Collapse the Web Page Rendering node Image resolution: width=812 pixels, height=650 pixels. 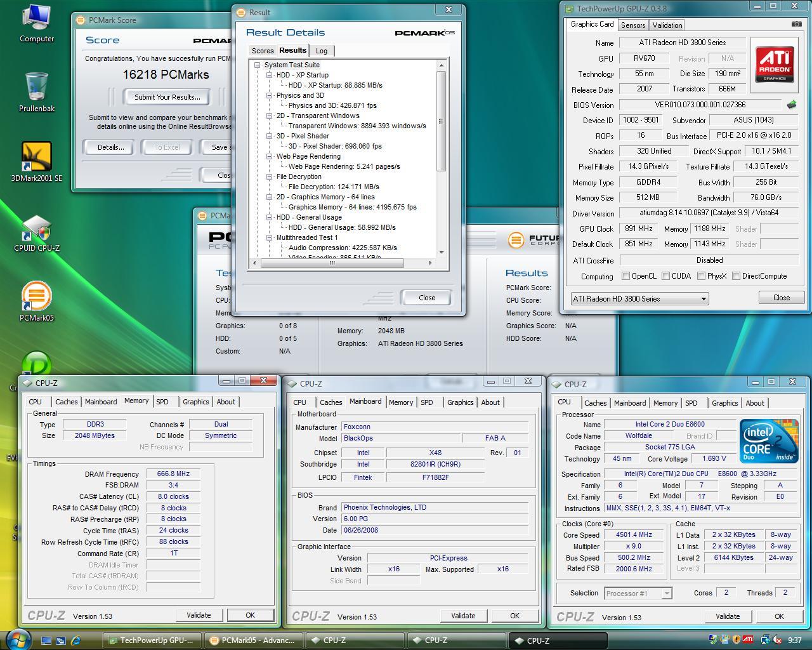(x=270, y=156)
